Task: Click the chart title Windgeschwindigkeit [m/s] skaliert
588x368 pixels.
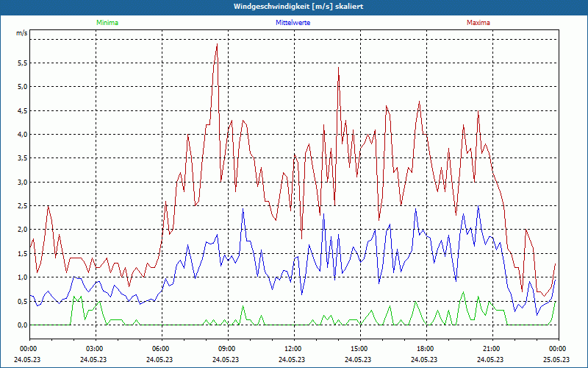Action: coord(298,7)
